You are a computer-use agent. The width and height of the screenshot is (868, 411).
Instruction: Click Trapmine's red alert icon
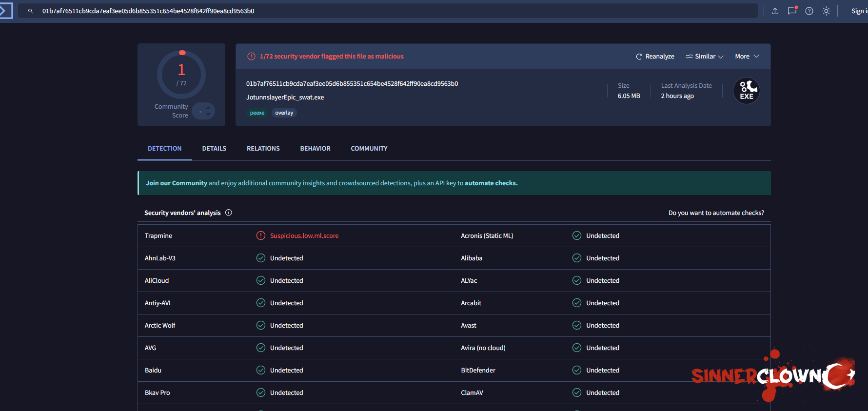pos(261,235)
